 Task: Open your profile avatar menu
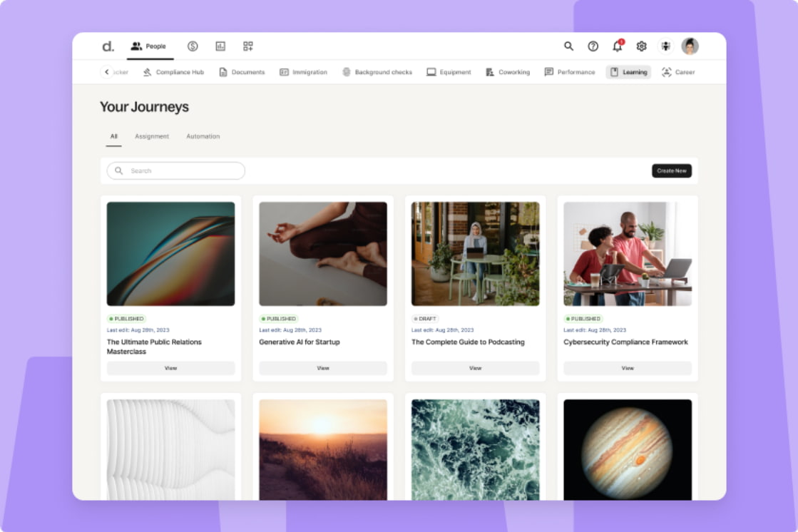tap(689, 46)
